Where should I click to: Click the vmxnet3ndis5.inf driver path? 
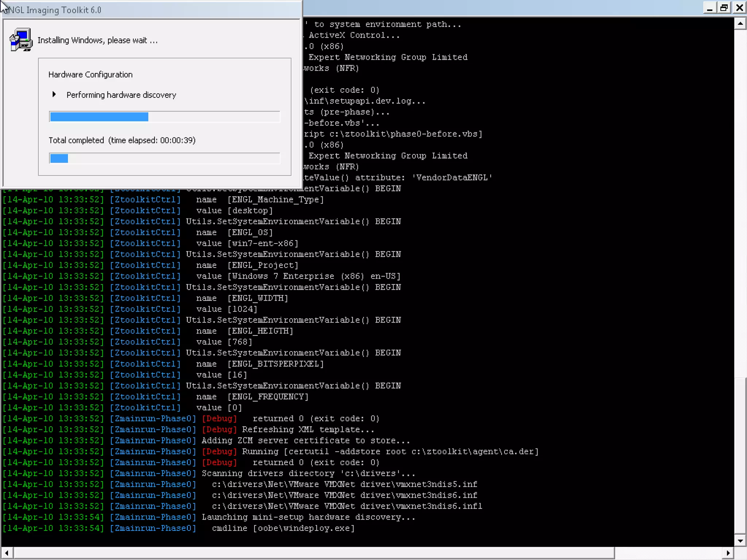[344, 484]
